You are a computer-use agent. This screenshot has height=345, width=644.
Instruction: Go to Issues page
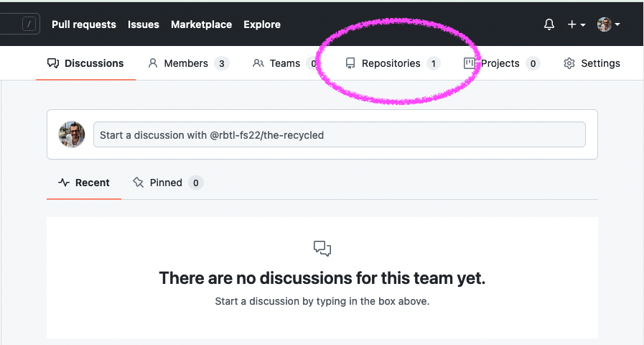click(144, 24)
